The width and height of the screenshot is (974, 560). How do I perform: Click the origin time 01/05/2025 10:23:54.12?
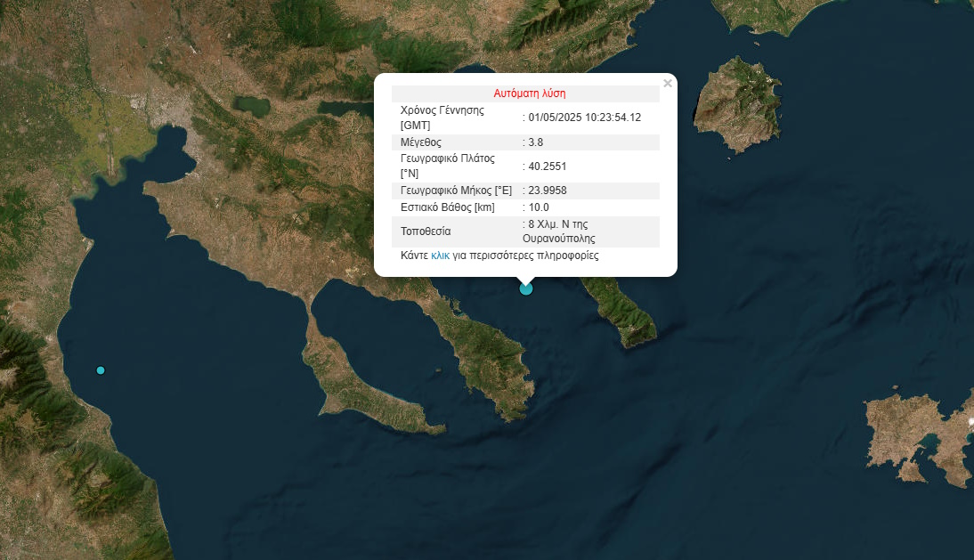coord(584,118)
